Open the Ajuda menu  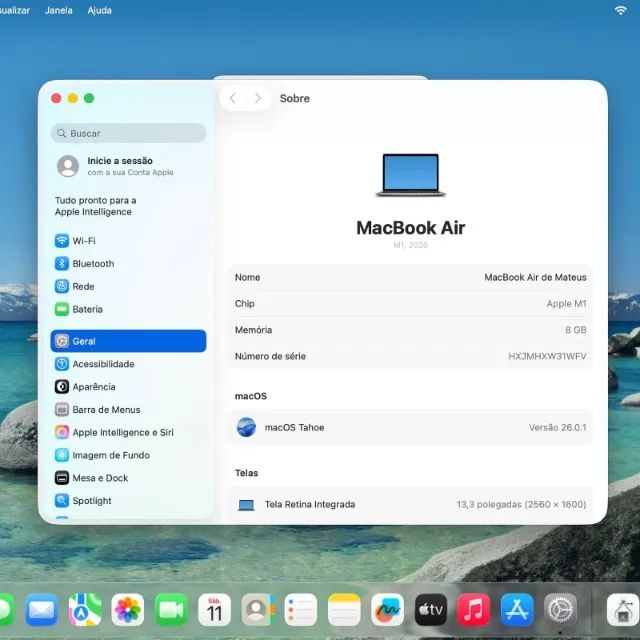[x=100, y=10]
